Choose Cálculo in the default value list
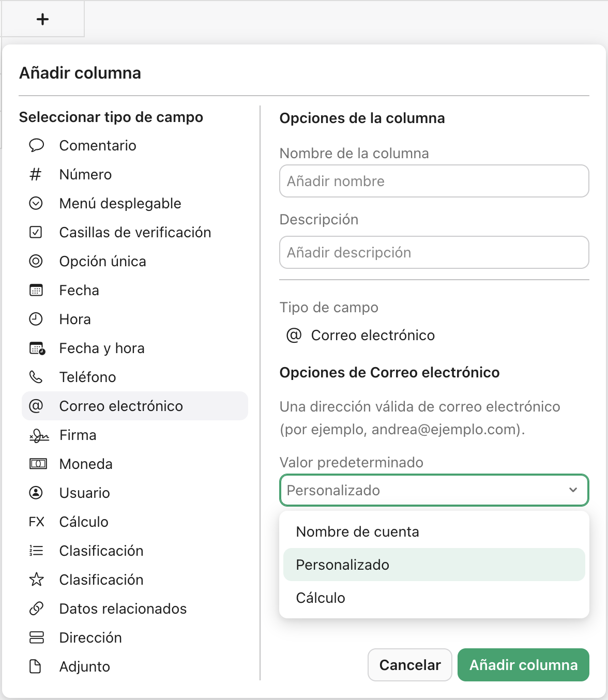 click(x=321, y=598)
